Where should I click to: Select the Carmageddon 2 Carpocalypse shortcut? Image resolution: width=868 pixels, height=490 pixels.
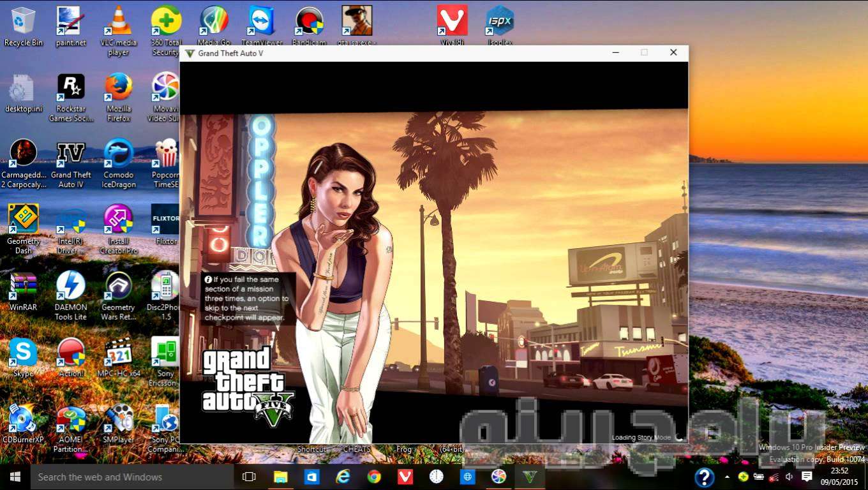coord(24,163)
